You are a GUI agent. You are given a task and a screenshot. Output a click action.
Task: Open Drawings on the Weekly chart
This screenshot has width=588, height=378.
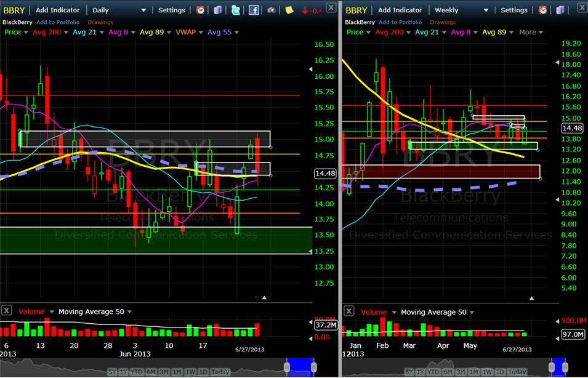(443, 22)
